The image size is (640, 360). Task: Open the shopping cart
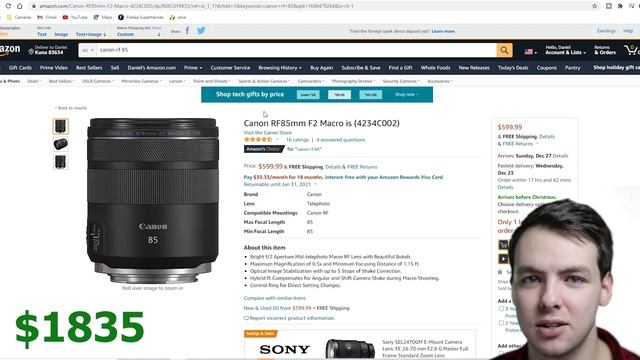pyautogui.click(x=632, y=50)
